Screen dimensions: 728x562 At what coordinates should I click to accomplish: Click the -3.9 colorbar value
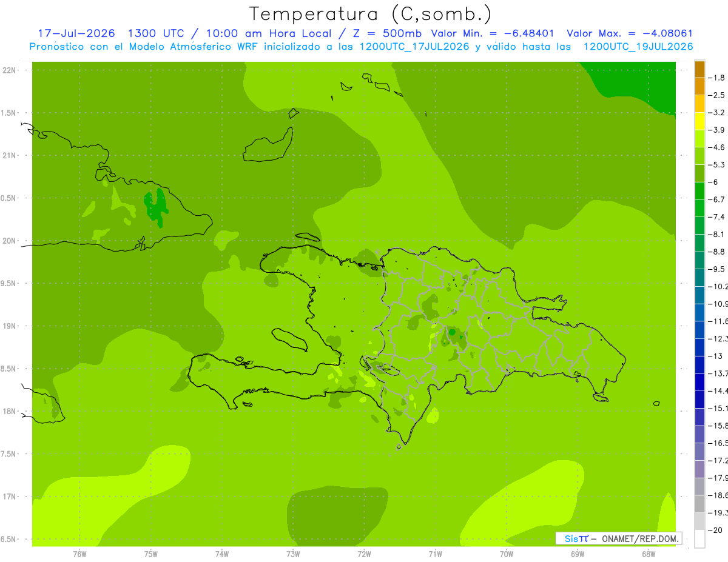717,130
